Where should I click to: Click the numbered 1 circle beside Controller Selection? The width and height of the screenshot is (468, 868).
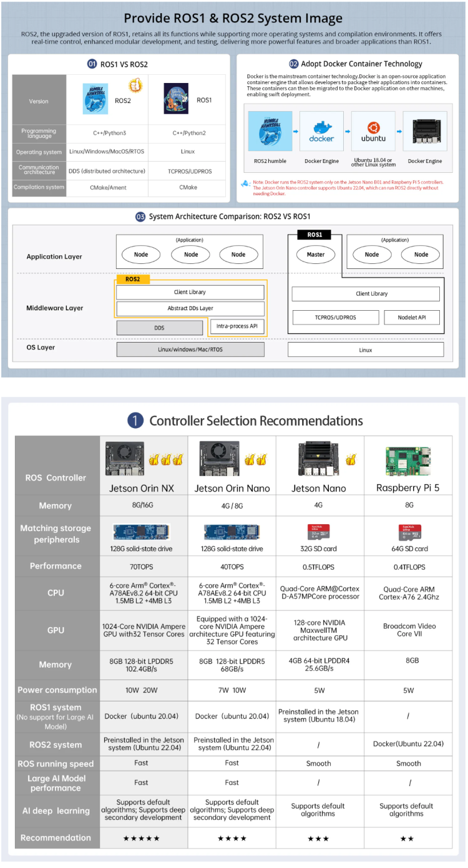point(135,421)
